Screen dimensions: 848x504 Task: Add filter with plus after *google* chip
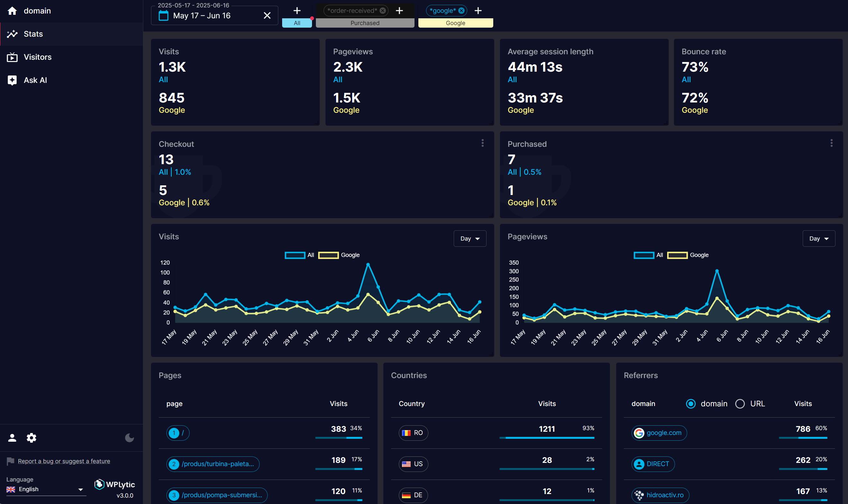(478, 11)
